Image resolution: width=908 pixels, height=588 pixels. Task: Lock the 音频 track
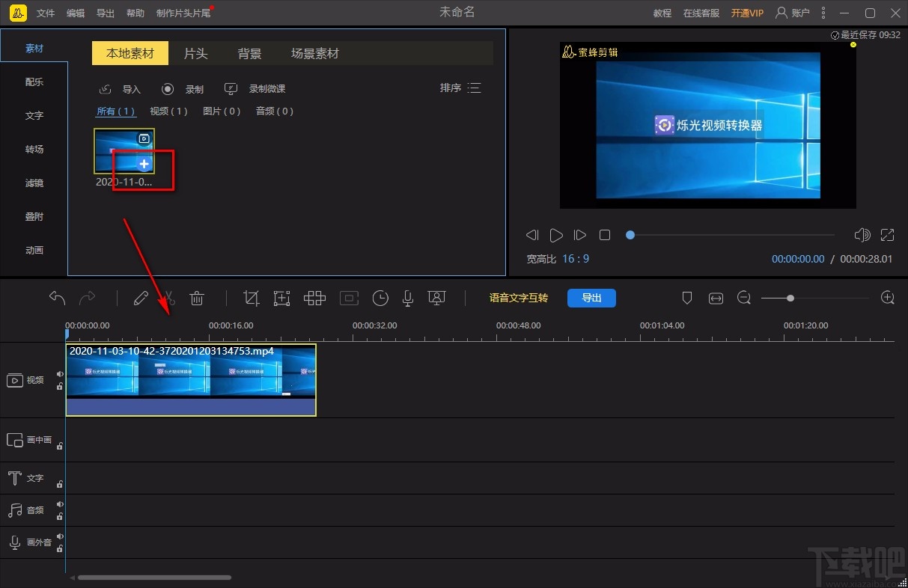coord(60,515)
